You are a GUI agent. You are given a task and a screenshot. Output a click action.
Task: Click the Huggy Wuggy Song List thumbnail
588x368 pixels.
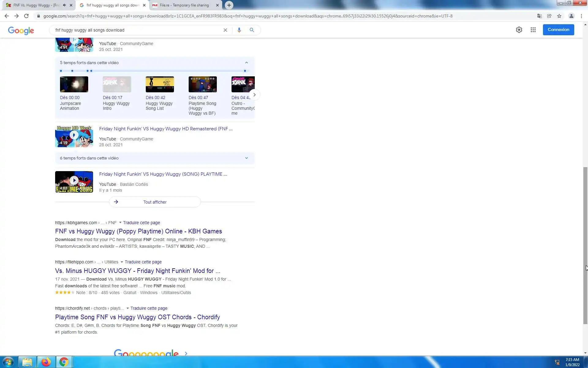click(160, 84)
